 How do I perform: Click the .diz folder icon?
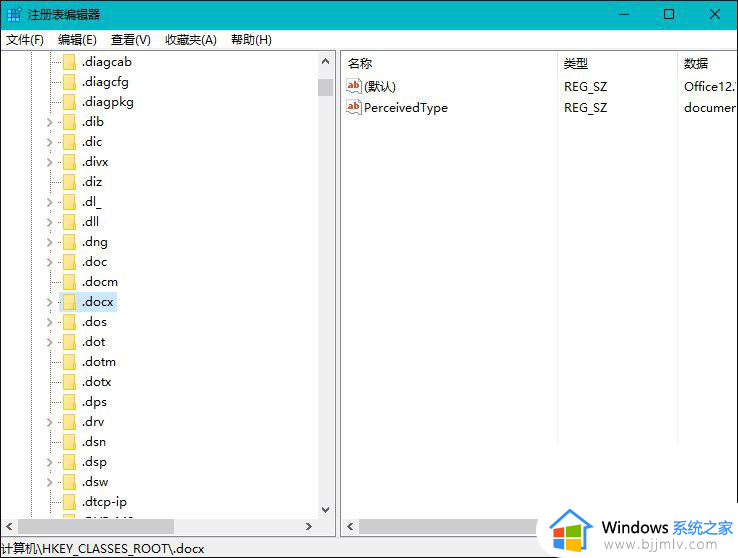pos(69,182)
